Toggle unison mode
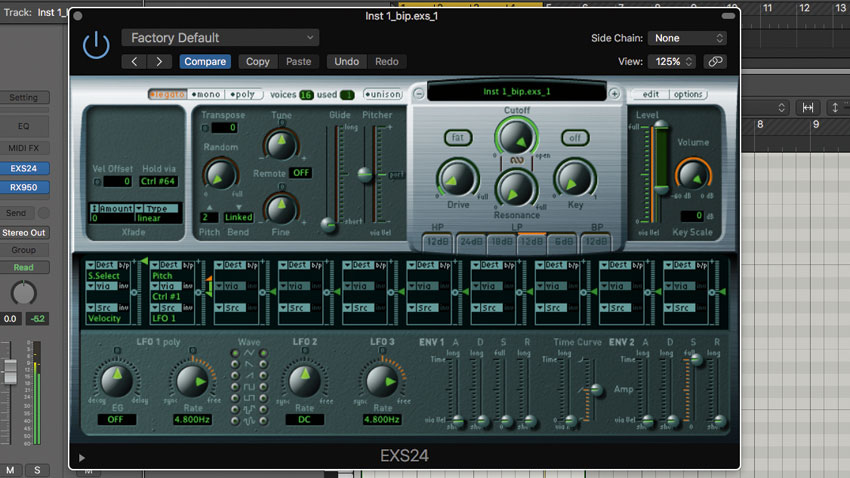850x478 pixels. 383,94
